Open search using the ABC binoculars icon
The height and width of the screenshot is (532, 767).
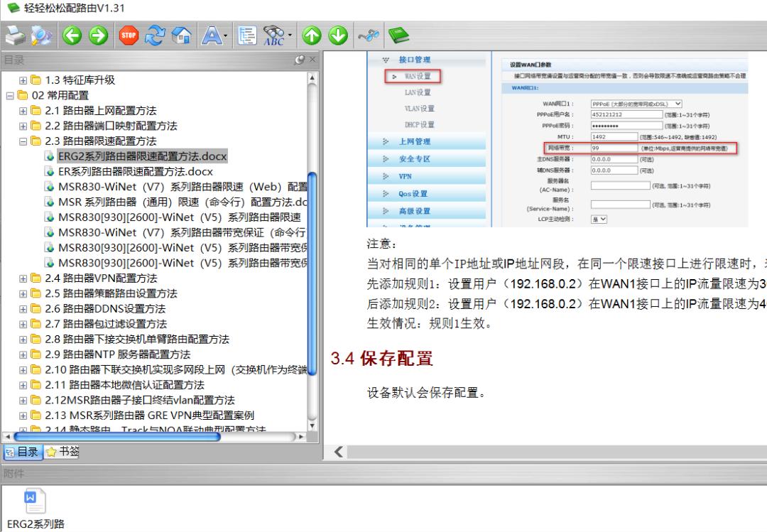pyautogui.click(x=273, y=35)
